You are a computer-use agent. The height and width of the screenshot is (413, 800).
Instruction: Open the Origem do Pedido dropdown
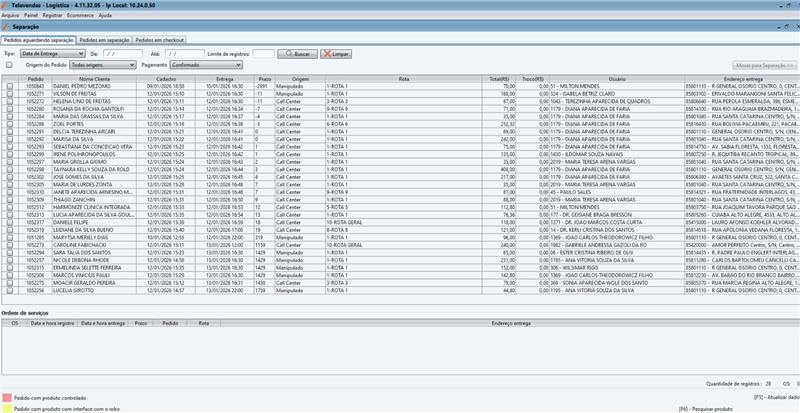pyautogui.click(x=103, y=65)
